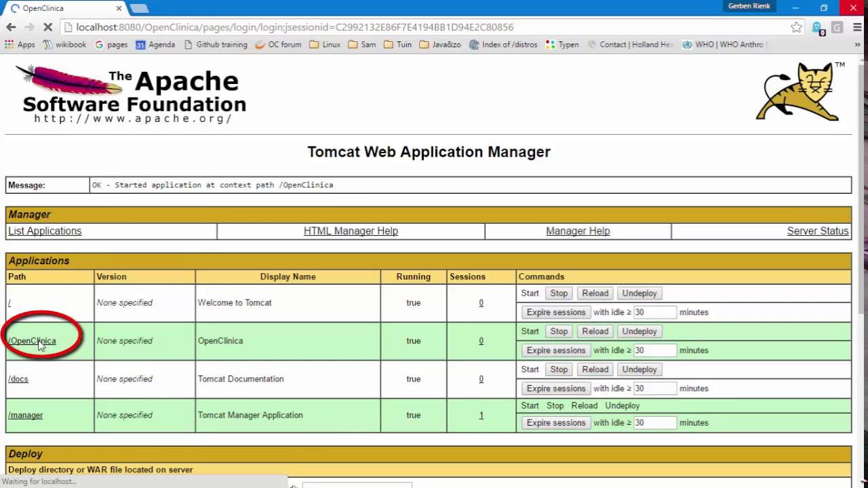Show hidden bookmarks with the double chevron

(x=857, y=45)
